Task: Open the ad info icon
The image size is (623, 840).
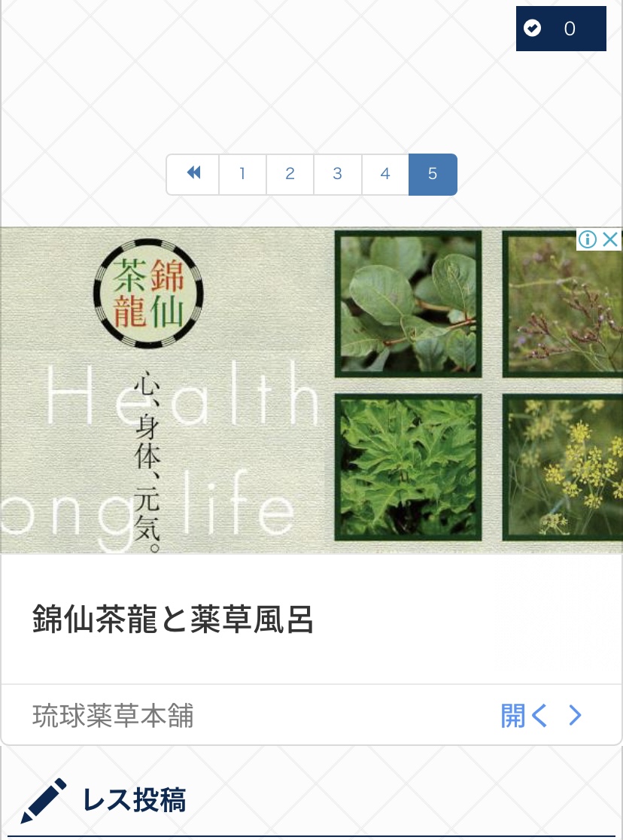Action: coord(588,239)
